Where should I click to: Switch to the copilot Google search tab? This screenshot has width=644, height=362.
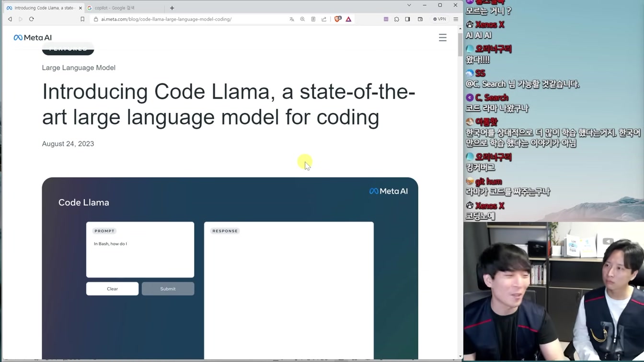click(124, 8)
